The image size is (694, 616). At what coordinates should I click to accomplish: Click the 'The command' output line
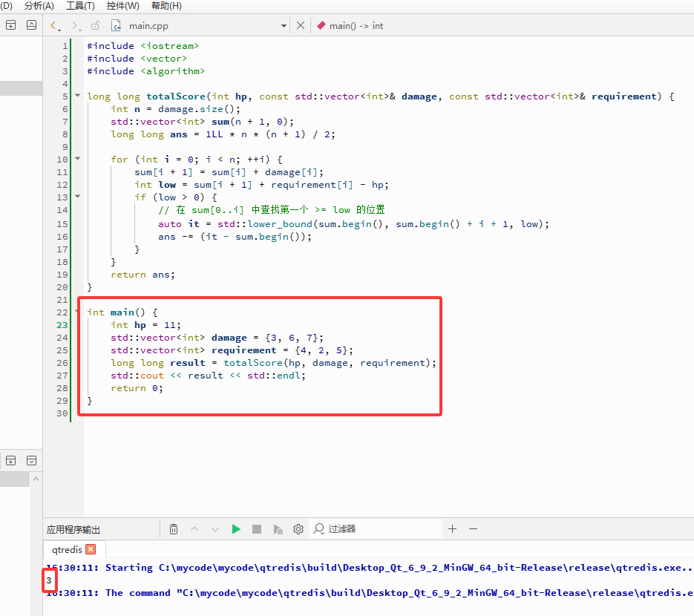pyautogui.click(x=369, y=593)
